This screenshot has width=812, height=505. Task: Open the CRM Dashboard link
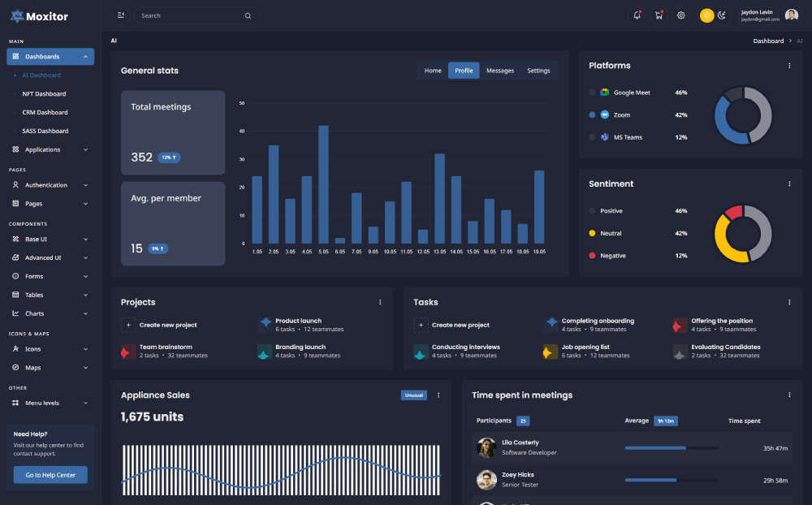click(x=45, y=112)
